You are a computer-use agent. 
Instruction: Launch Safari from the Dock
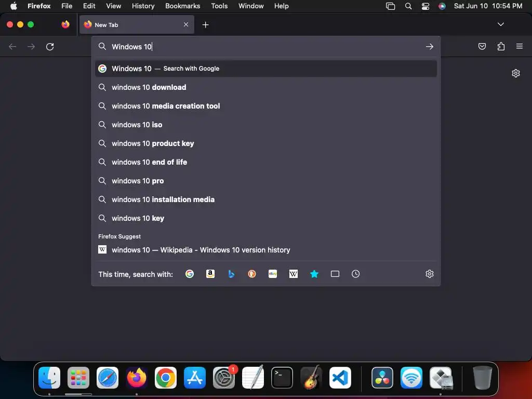[108, 378]
